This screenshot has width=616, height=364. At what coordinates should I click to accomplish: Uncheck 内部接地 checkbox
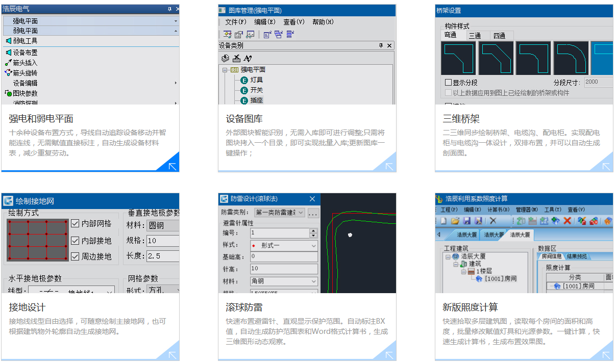coord(75,240)
